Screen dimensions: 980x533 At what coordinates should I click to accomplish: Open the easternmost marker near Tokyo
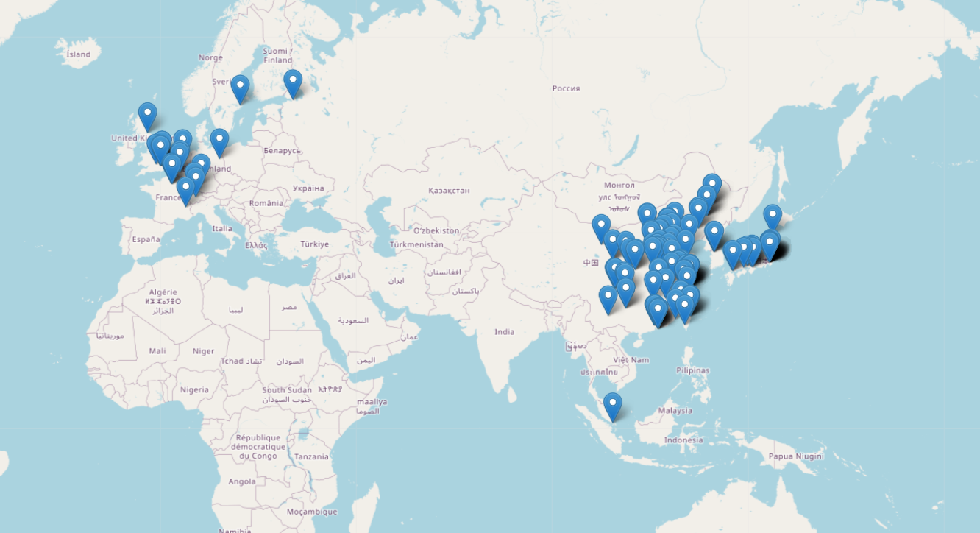(770, 243)
